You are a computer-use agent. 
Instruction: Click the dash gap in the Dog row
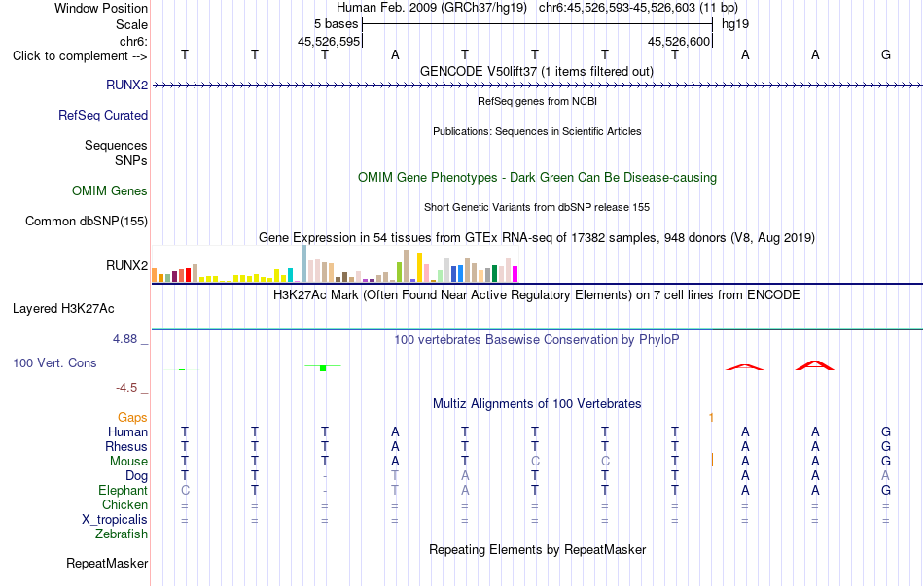coord(325,476)
